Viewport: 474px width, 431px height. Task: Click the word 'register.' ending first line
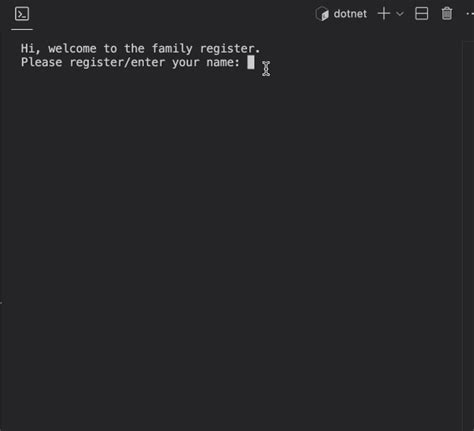pyautogui.click(x=230, y=49)
